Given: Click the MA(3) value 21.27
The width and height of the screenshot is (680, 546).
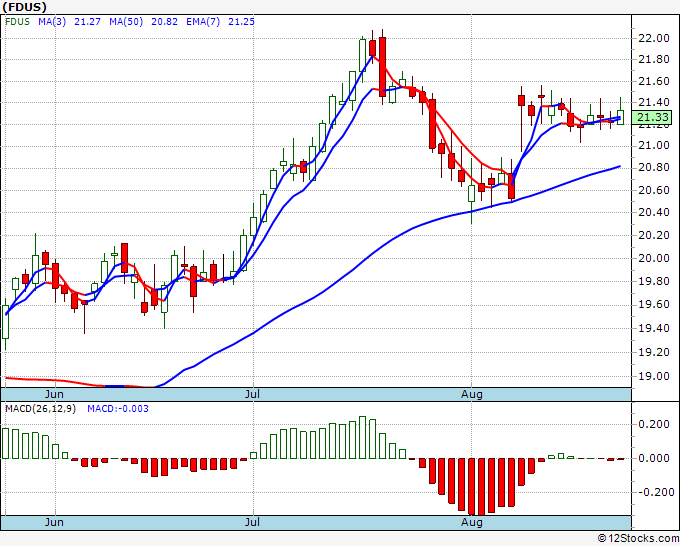Looking at the screenshot, I should tap(87, 22).
